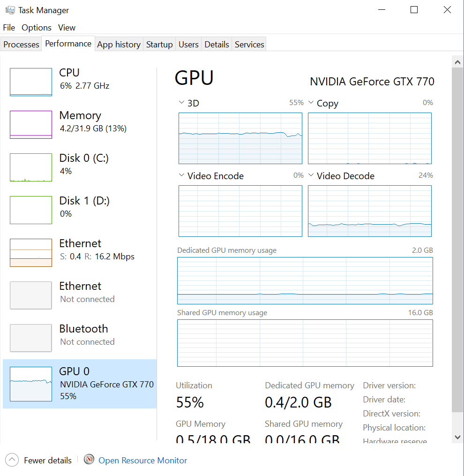464x476 pixels.
Task: Select the Not connected Ethernet adapter
Action: point(80,295)
